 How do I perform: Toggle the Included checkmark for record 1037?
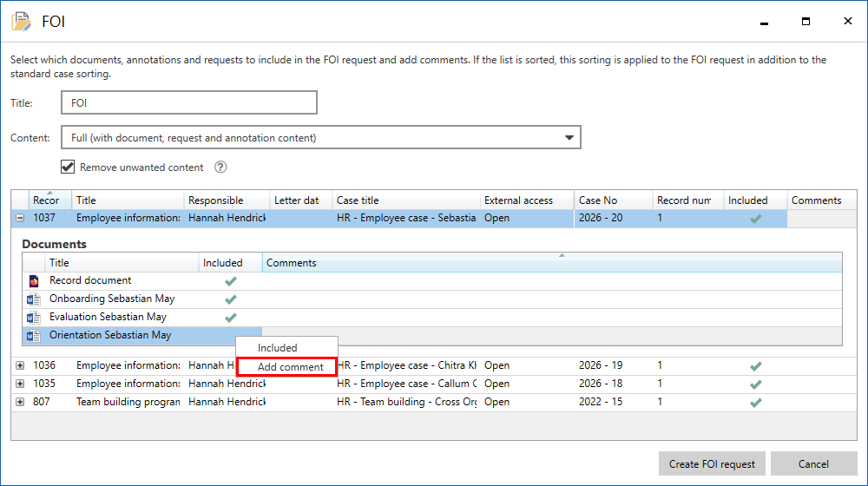click(755, 219)
